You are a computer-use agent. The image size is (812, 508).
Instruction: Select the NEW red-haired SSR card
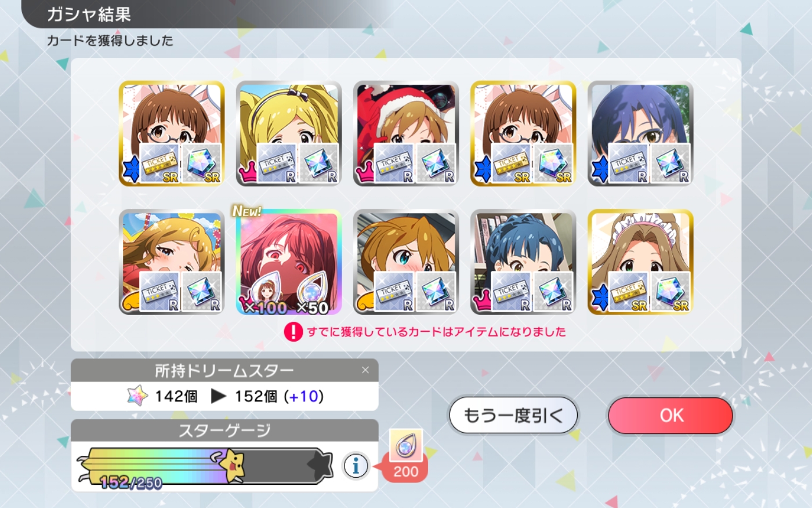(289, 262)
